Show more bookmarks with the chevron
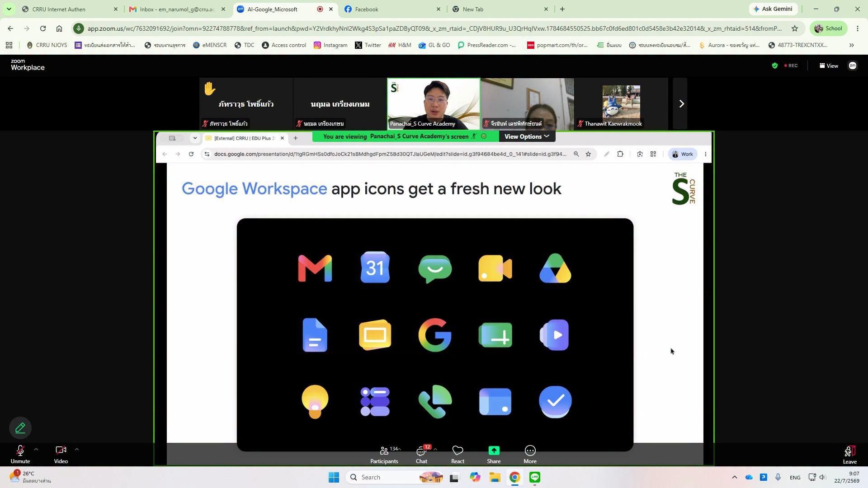868x488 pixels. click(852, 45)
